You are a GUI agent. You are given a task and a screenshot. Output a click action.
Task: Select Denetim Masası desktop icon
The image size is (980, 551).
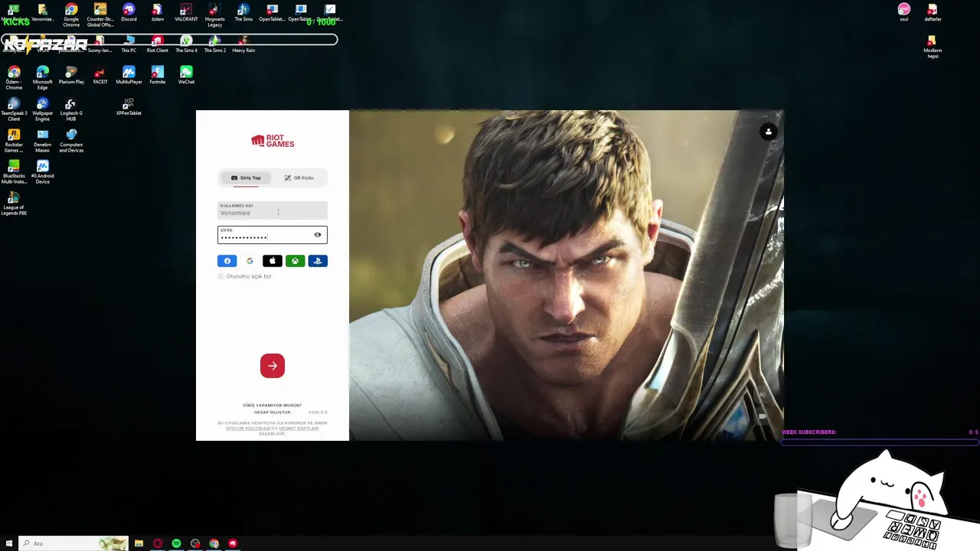point(43,141)
